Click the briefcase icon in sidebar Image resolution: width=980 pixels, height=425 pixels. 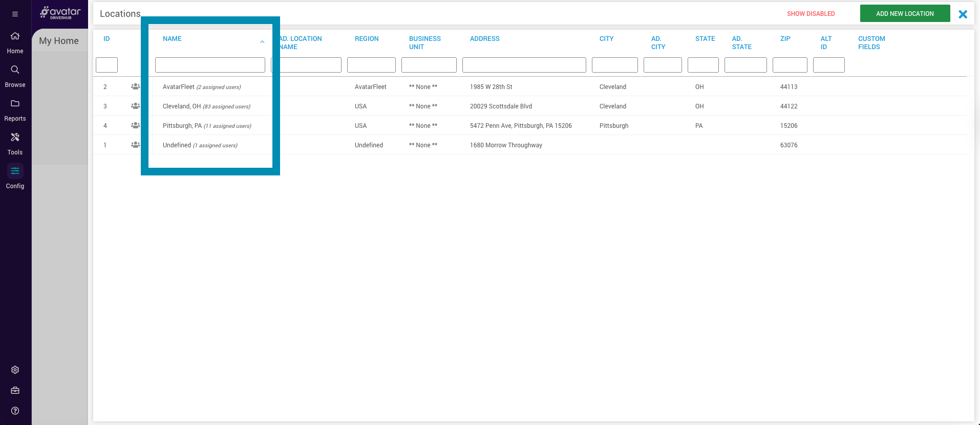point(15,390)
